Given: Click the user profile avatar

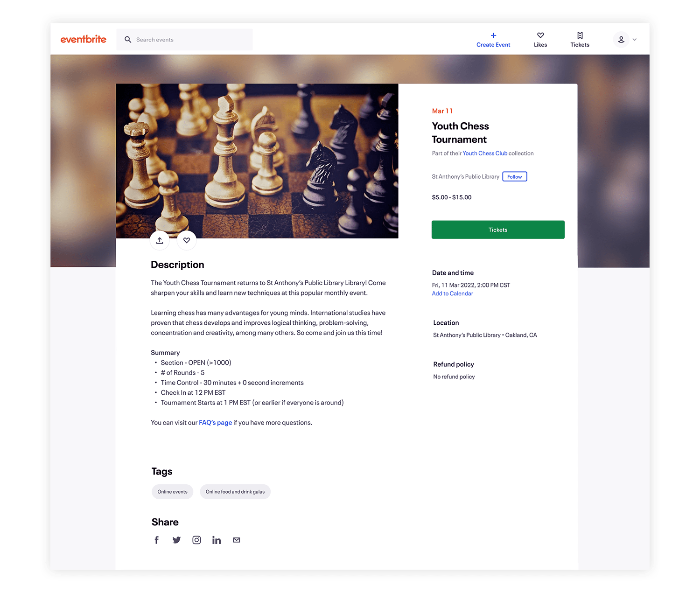Looking at the screenshot, I should click(621, 40).
